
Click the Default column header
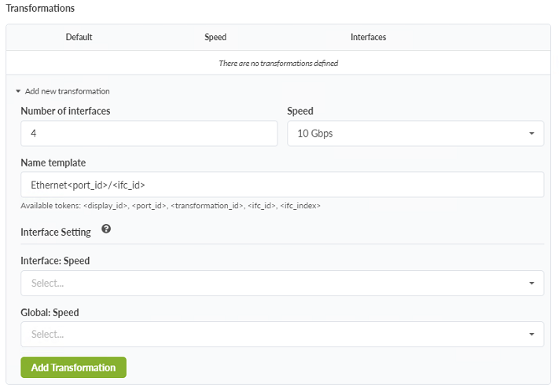coord(79,37)
